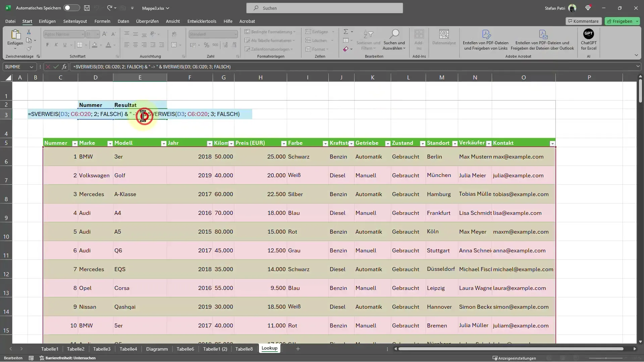Click the Einfügen clipboard paste icon
Screen dimensions: 644x362
pyautogui.click(x=15, y=35)
